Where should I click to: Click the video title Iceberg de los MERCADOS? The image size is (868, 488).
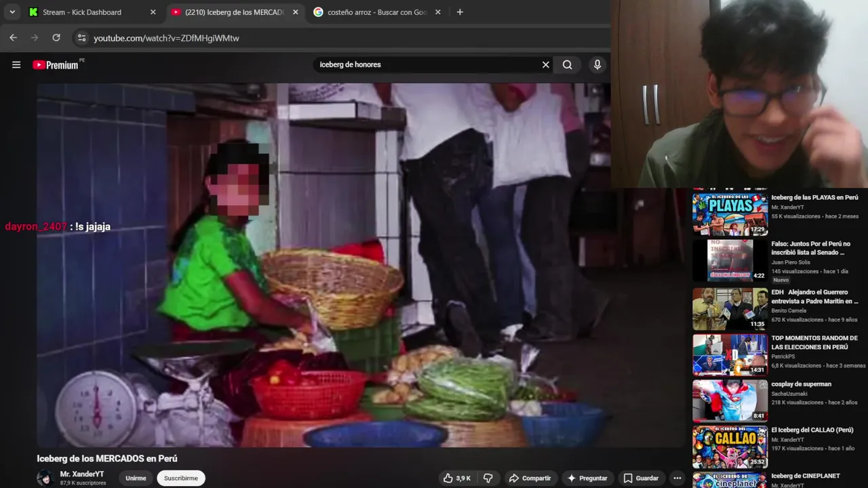[x=107, y=459]
